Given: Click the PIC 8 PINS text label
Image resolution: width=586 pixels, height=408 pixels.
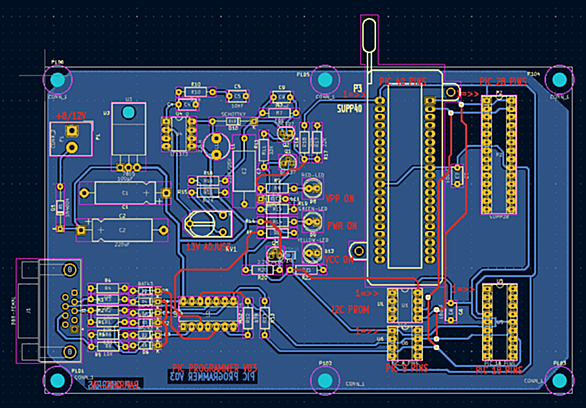Looking at the screenshot, I should [407, 368].
